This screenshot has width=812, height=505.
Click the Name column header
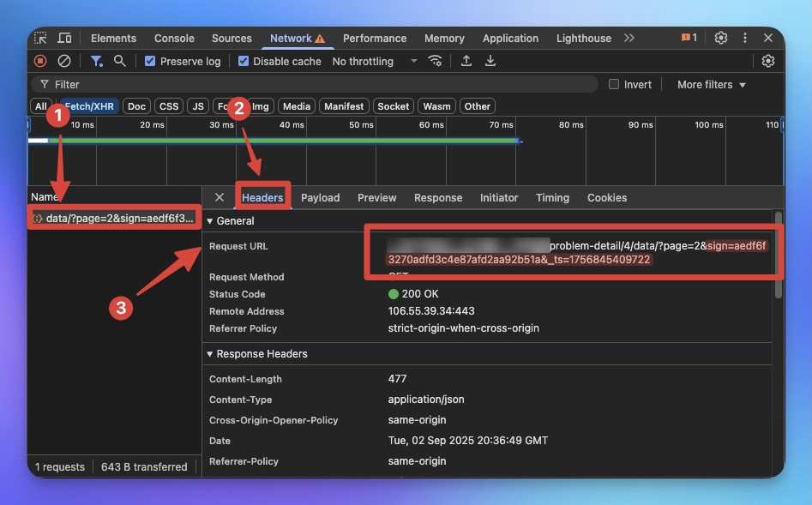(44, 197)
